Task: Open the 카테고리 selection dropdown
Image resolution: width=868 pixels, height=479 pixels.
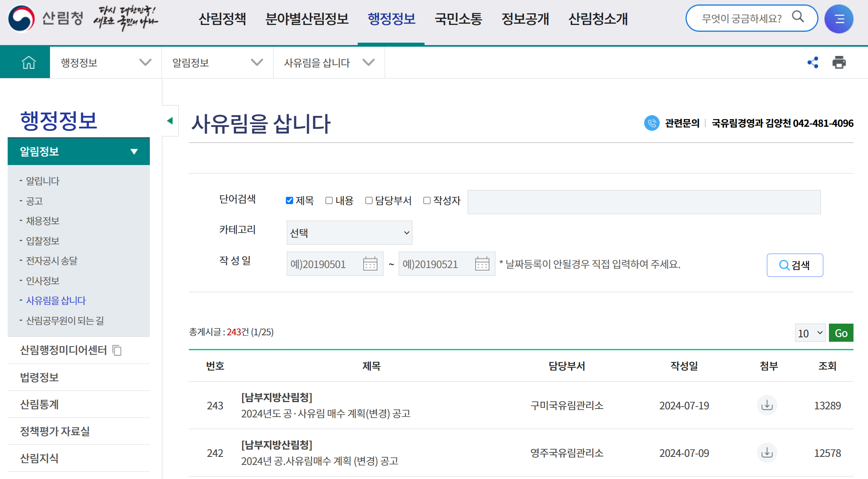Action: click(x=349, y=232)
